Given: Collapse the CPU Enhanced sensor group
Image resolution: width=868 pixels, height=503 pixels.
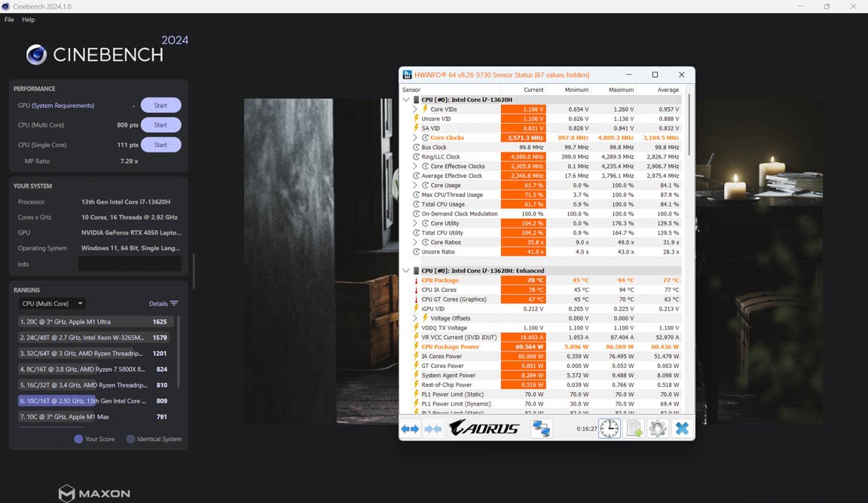Looking at the screenshot, I should (x=406, y=271).
